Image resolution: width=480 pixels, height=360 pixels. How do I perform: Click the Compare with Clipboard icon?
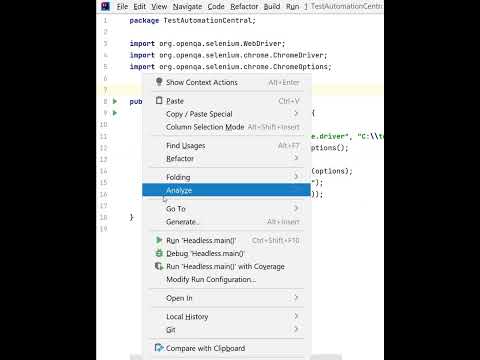click(159, 348)
